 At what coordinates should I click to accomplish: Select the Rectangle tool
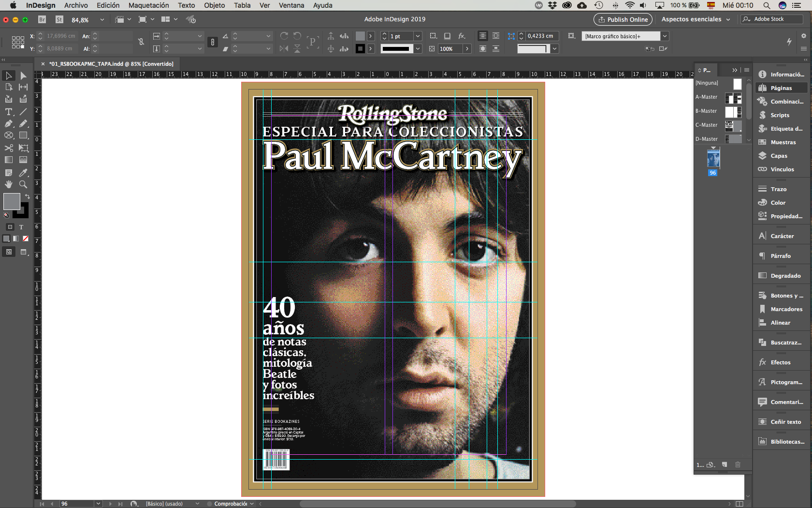[23, 135]
